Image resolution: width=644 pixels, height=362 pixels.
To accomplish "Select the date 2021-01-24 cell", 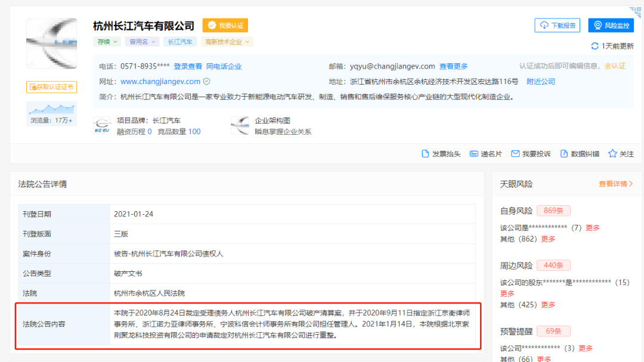I will click(292, 214).
